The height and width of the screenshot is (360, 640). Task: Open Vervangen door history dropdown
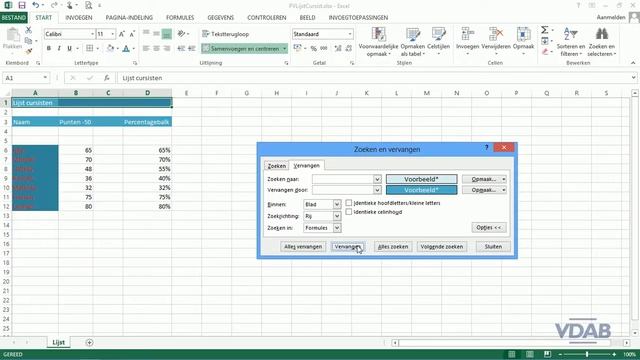(x=377, y=190)
